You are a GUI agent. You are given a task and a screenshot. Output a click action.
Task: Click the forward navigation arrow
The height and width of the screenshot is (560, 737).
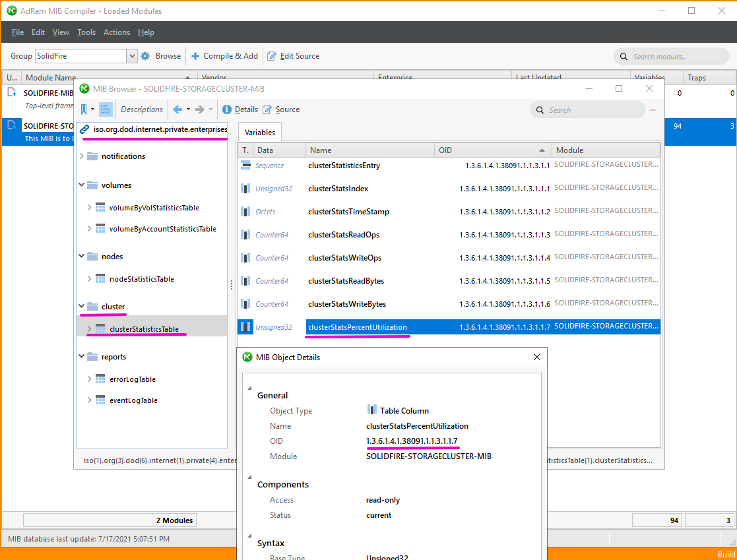pyautogui.click(x=200, y=109)
